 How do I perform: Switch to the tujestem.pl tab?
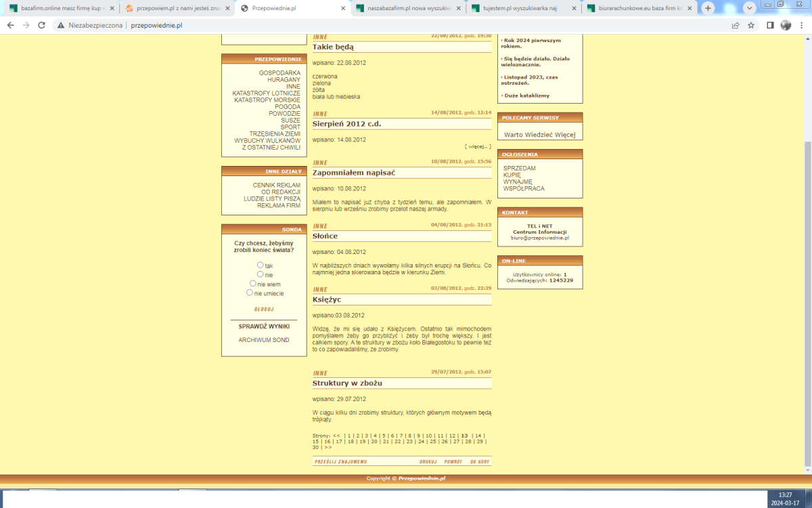(524, 9)
